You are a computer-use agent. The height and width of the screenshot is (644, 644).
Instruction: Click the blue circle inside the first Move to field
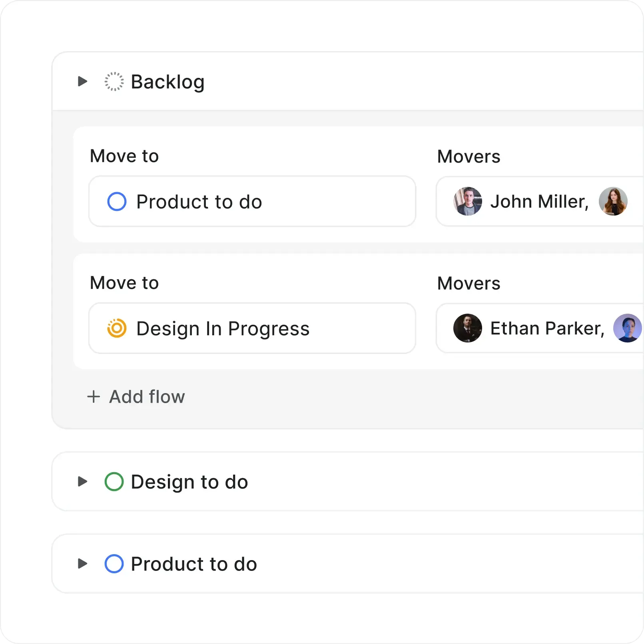click(117, 201)
